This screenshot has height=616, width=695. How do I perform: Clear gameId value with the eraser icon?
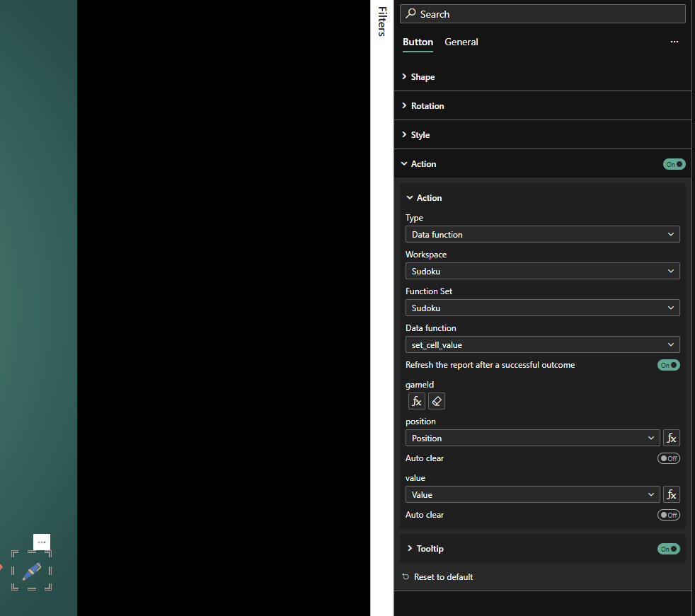coord(437,402)
